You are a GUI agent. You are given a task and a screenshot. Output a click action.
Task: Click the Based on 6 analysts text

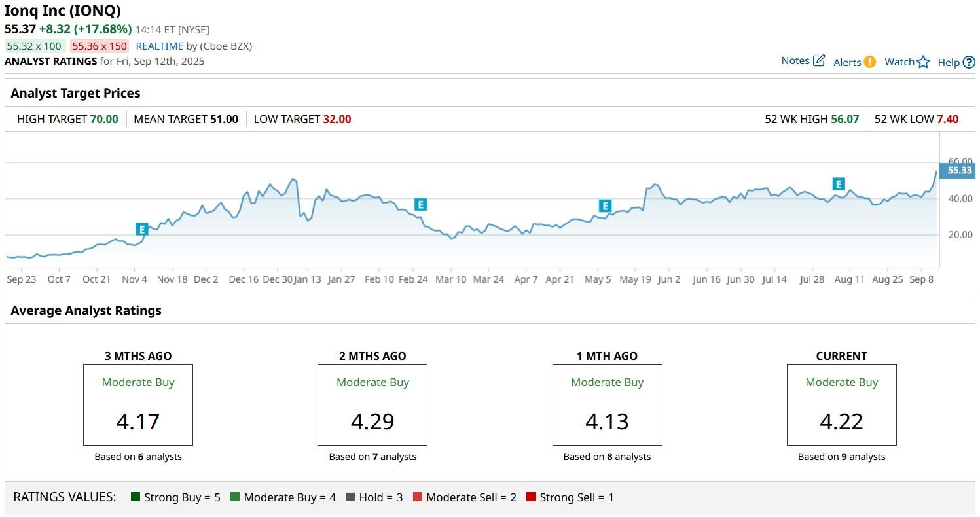coord(138,457)
